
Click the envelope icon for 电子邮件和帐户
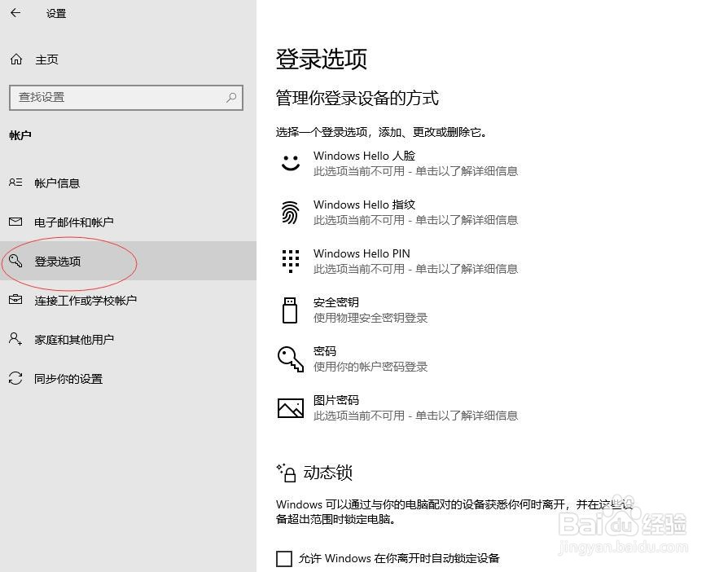pyautogui.click(x=15, y=222)
